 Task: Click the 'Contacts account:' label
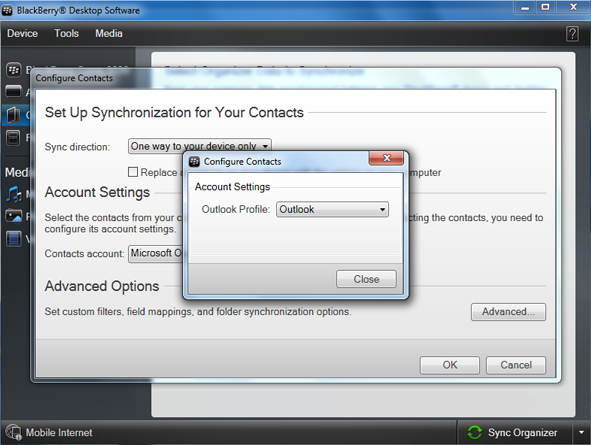click(x=84, y=254)
